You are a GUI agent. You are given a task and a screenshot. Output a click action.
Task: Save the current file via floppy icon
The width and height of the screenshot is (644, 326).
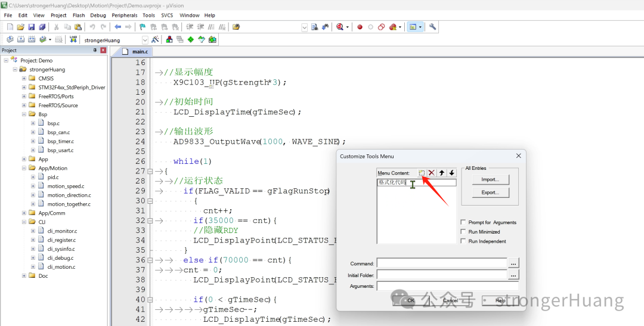coord(31,27)
